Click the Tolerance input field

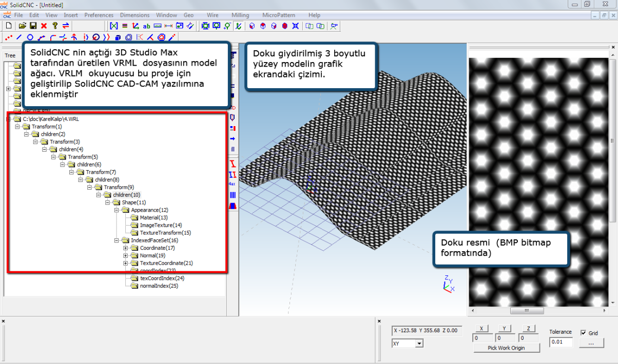[x=561, y=342]
